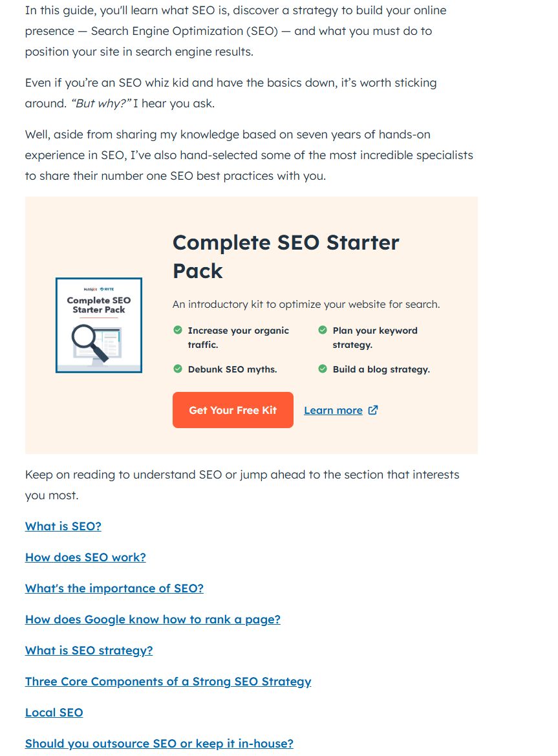Jump to What is SEO strategy? section

pos(89,651)
